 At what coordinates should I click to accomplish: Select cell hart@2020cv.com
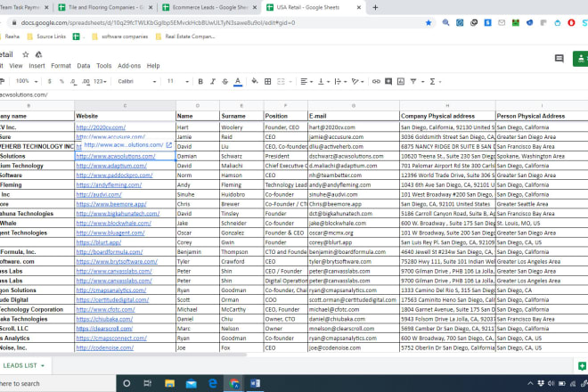pos(354,127)
